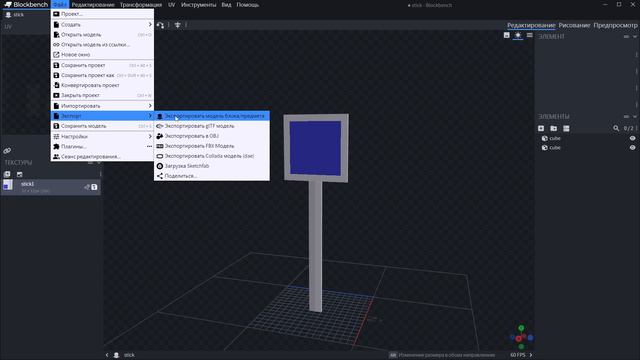The width and height of the screenshot is (640, 360).
Task: Click the right arrow beside 60 FPS
Action: 531,355
